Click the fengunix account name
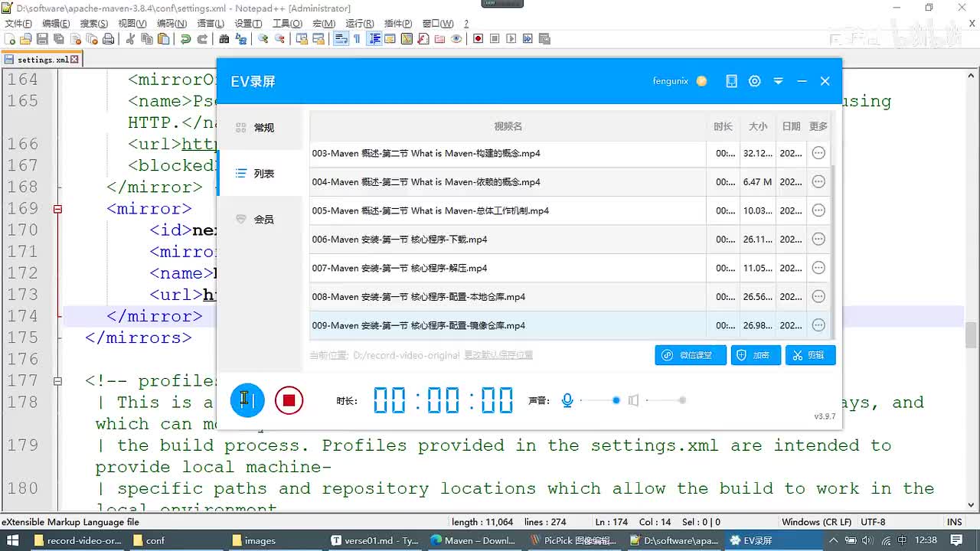This screenshot has width=980, height=551. (671, 81)
